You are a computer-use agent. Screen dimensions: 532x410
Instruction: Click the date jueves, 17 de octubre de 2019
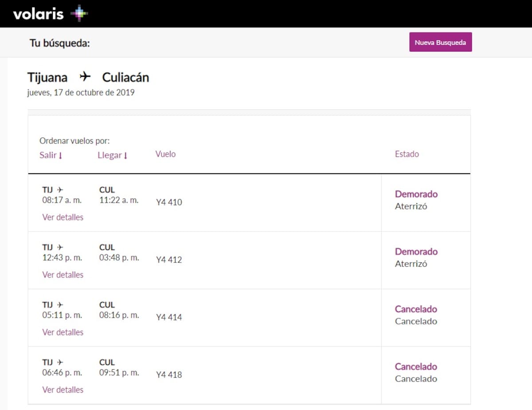81,93
